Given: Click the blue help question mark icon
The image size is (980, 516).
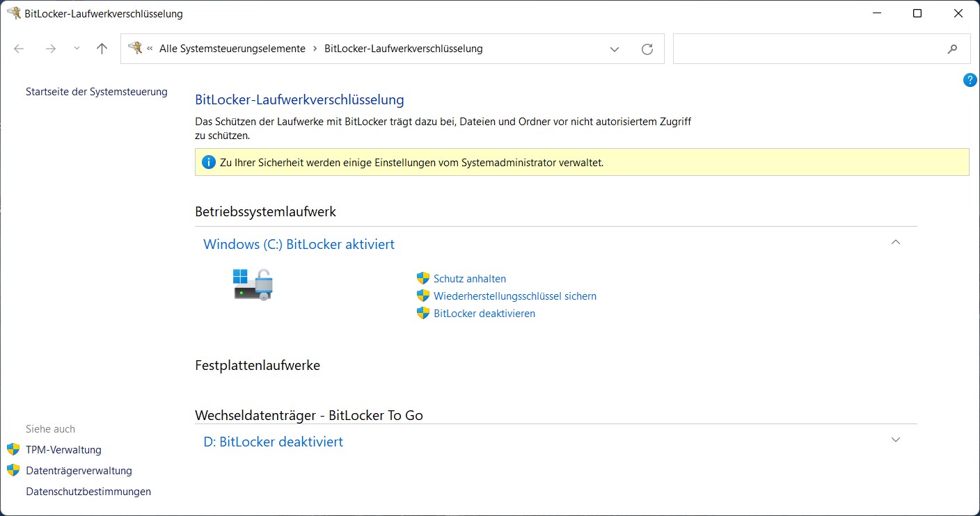Looking at the screenshot, I should pos(970,80).
